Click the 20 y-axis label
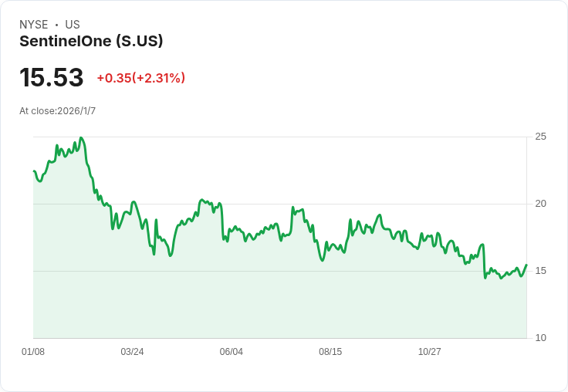 point(541,204)
